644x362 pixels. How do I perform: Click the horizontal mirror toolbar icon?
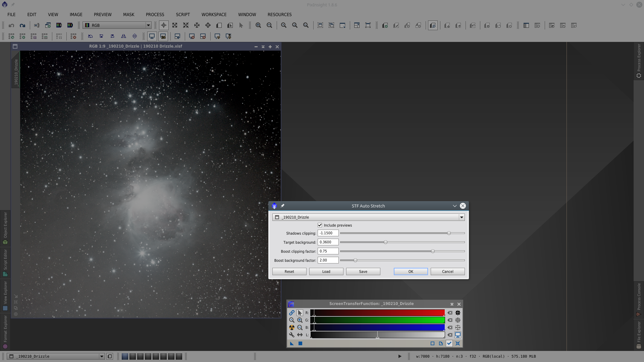[123, 36]
